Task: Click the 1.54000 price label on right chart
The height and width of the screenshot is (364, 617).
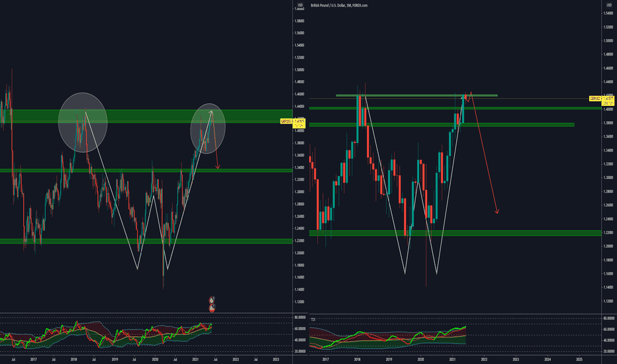Action: pyautogui.click(x=608, y=13)
